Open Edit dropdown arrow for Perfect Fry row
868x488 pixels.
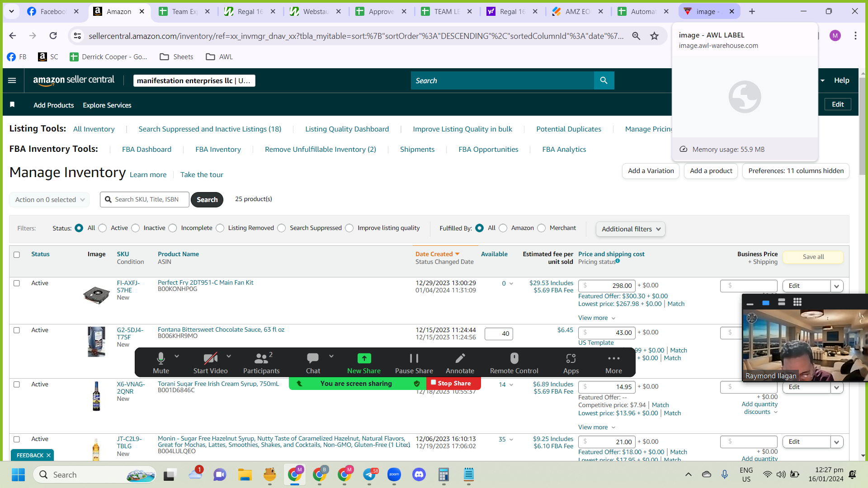coord(837,286)
